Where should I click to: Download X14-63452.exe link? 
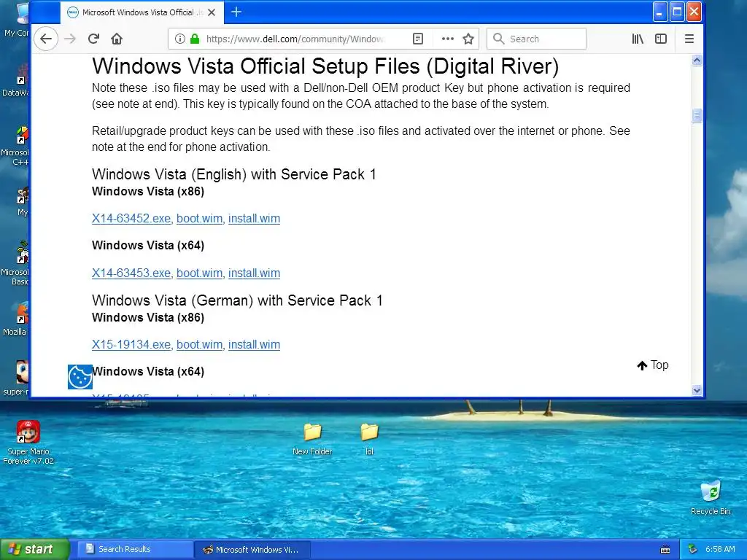click(x=131, y=219)
